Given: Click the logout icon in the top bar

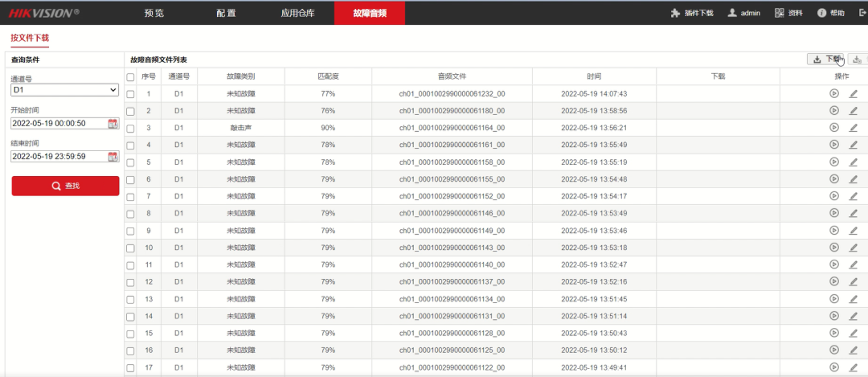Looking at the screenshot, I should [x=862, y=13].
